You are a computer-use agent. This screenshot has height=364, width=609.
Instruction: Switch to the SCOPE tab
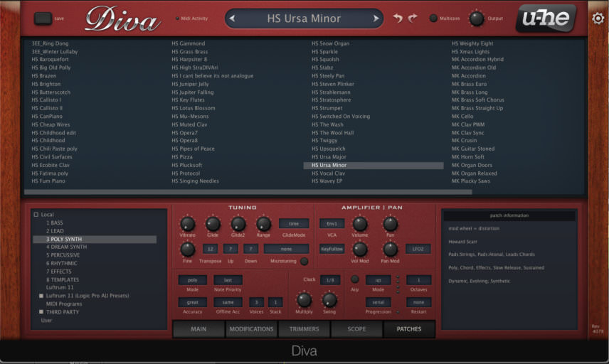click(356, 329)
